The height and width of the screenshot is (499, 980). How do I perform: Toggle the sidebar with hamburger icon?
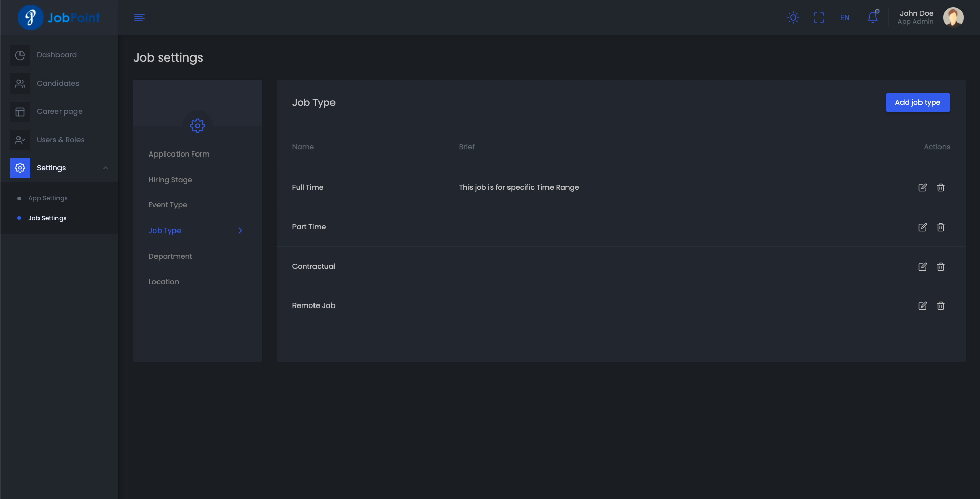point(139,17)
